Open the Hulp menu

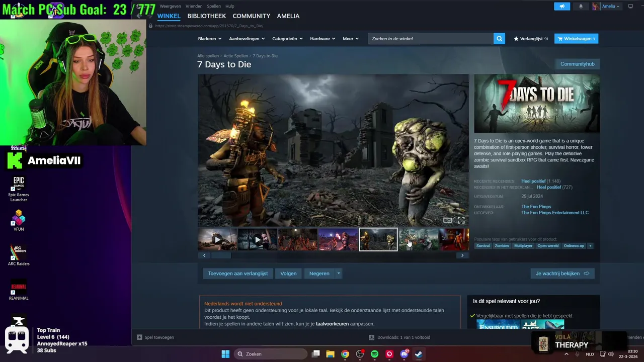click(x=230, y=7)
